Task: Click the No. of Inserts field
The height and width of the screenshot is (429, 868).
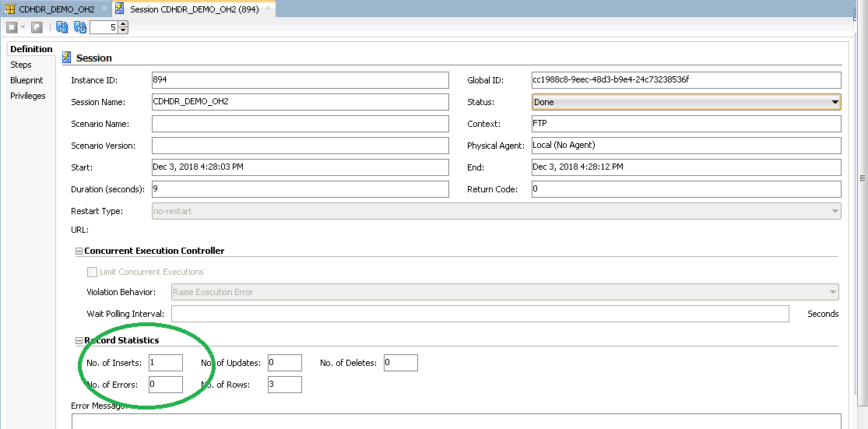Action: click(166, 363)
